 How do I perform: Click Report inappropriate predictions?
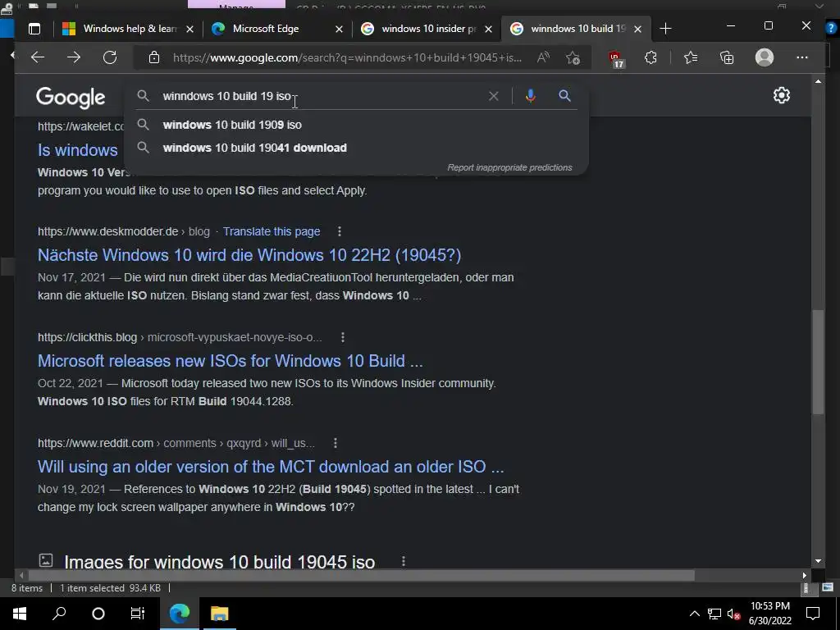(509, 167)
